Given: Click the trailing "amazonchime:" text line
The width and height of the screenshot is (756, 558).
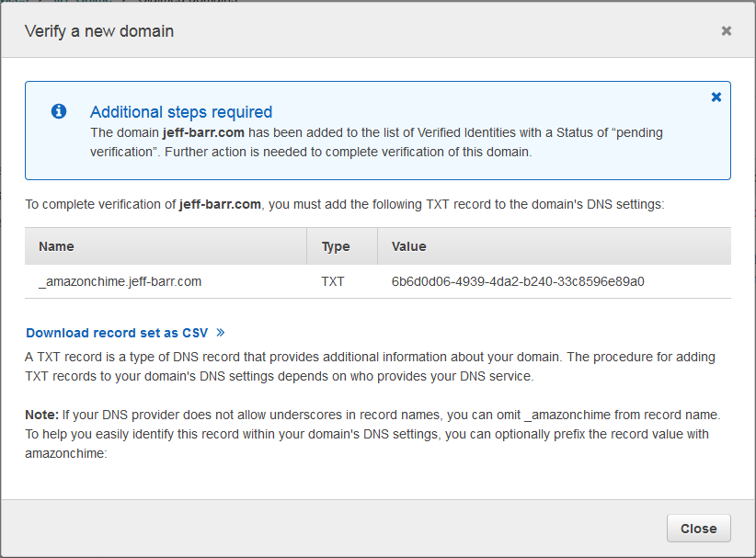Looking at the screenshot, I should click(67, 453).
